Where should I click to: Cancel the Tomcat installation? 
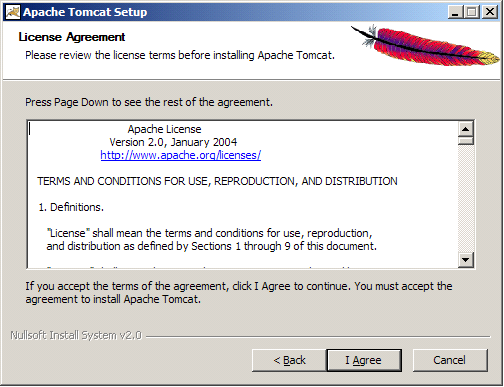pos(450,360)
